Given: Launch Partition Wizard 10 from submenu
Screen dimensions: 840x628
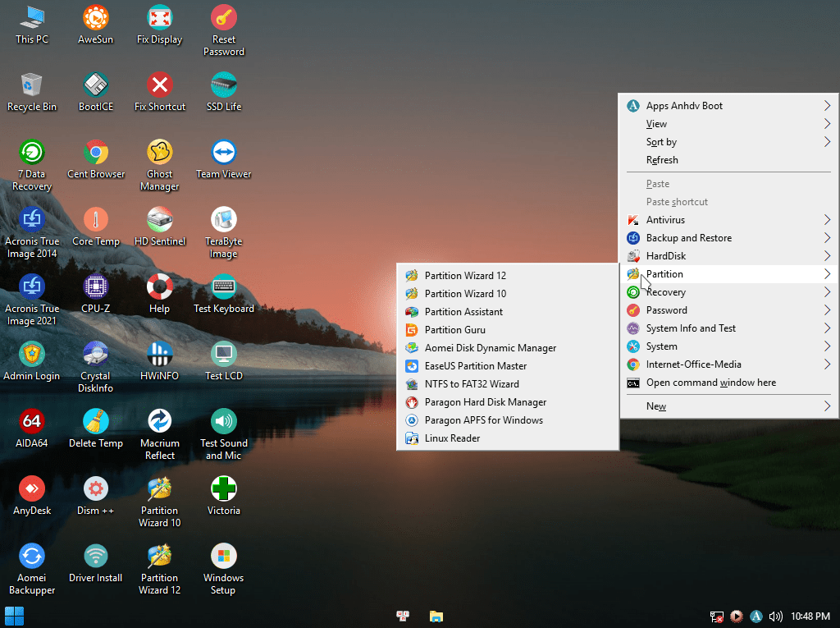Looking at the screenshot, I should (508, 294).
